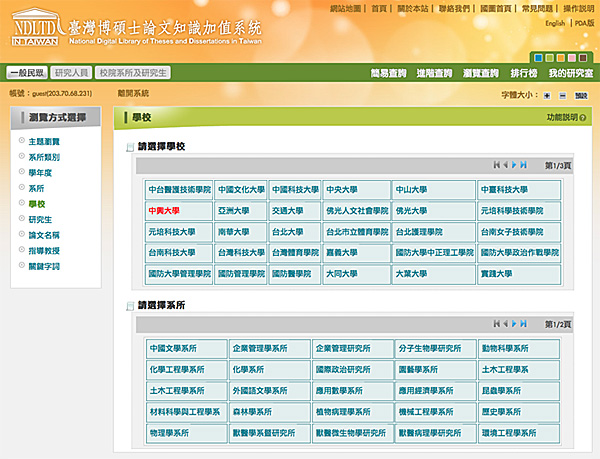The image size is (600, 459).
Task: Go to next page of department list
Action: pos(514,324)
